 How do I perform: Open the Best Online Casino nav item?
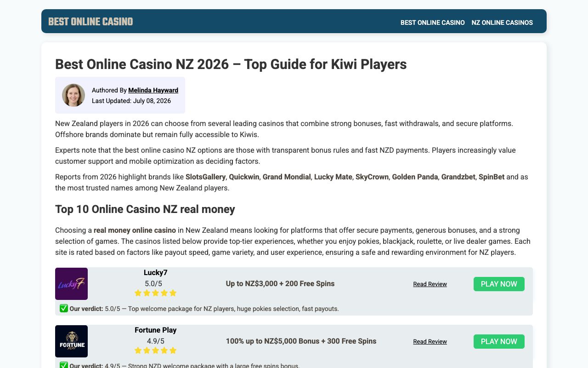point(433,23)
